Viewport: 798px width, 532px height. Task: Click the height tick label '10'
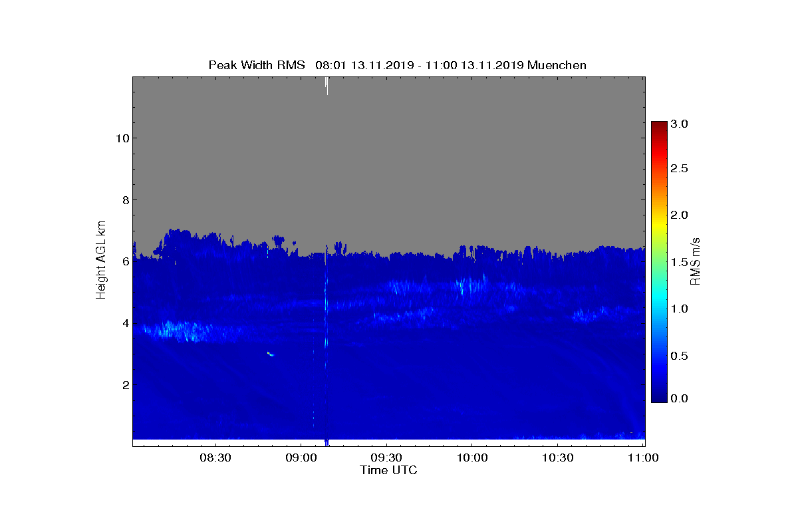coord(122,138)
